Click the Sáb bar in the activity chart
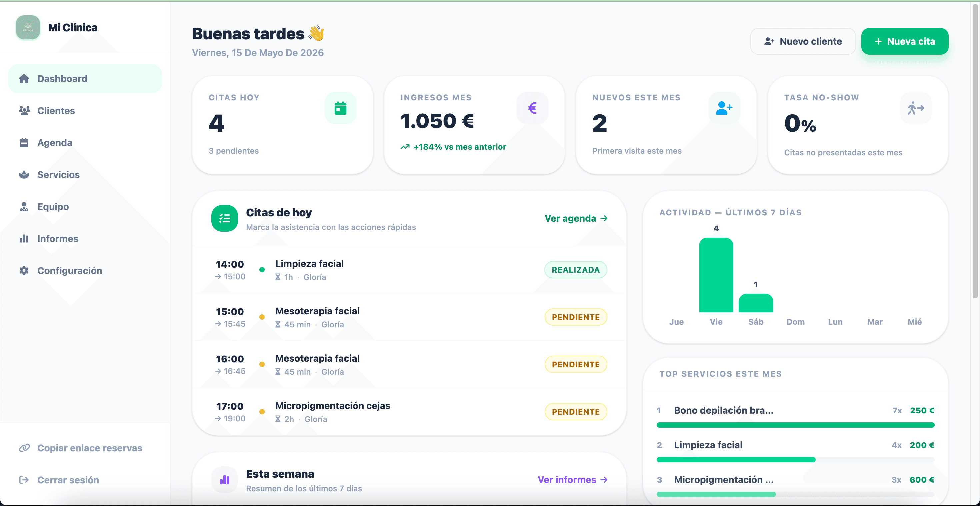 tap(756, 303)
